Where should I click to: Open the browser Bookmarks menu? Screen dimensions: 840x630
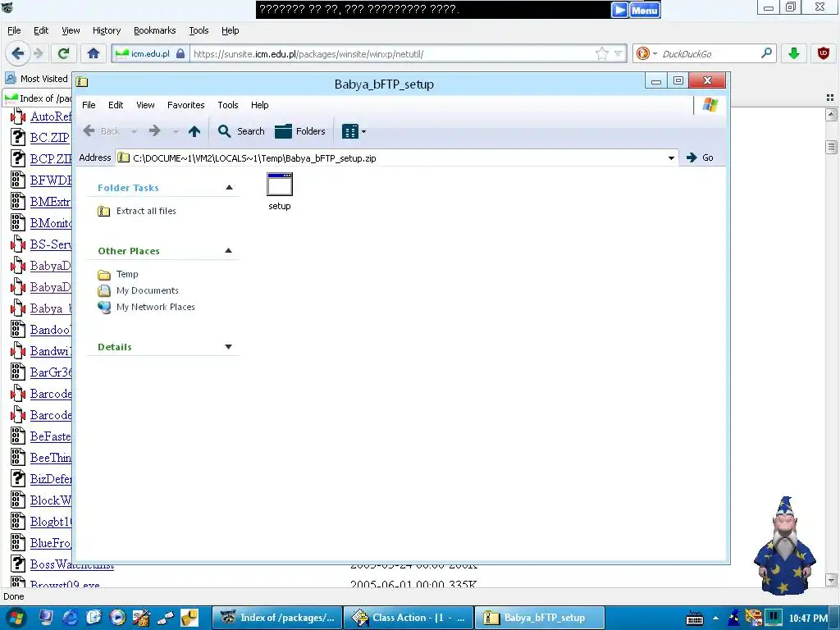click(x=155, y=30)
